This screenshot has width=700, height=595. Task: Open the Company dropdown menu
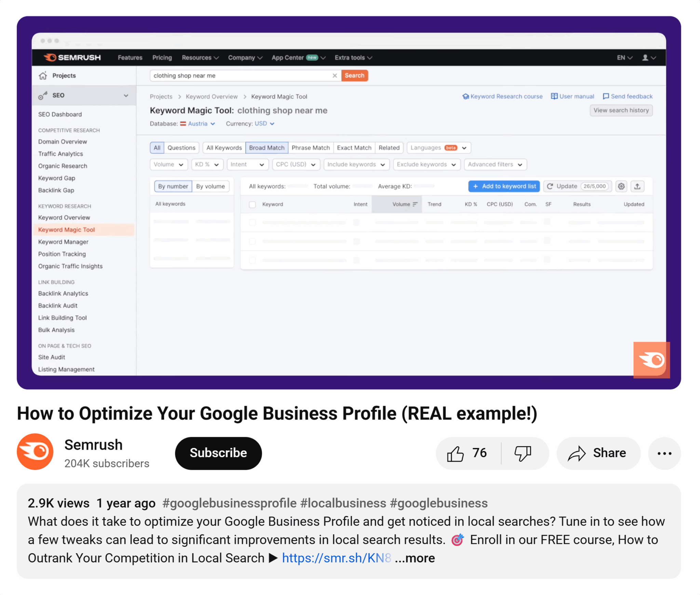[245, 58]
